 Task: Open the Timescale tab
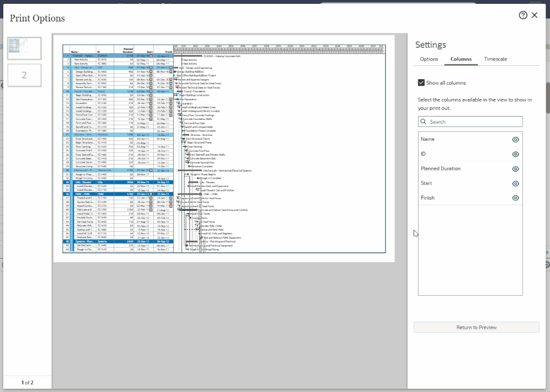[496, 59]
